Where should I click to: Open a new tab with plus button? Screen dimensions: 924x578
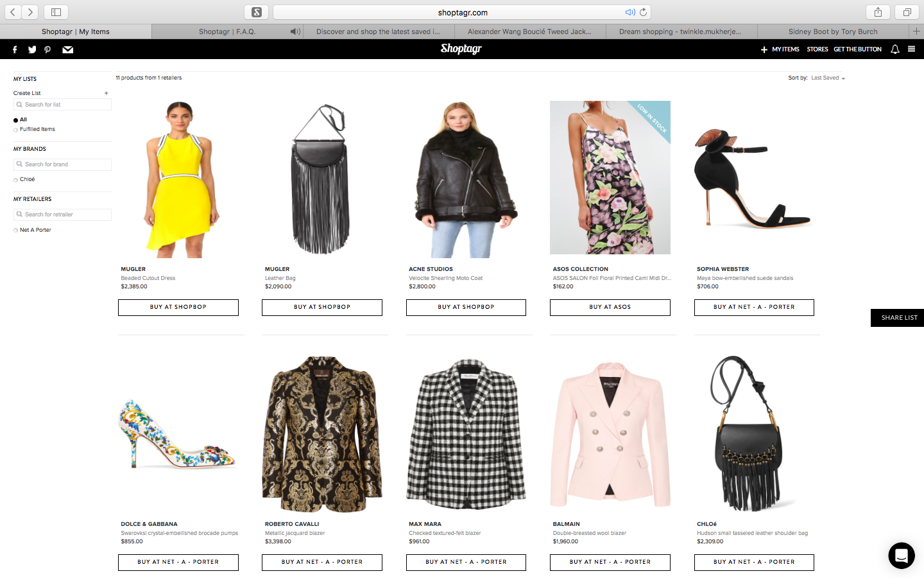pyautogui.click(x=916, y=31)
